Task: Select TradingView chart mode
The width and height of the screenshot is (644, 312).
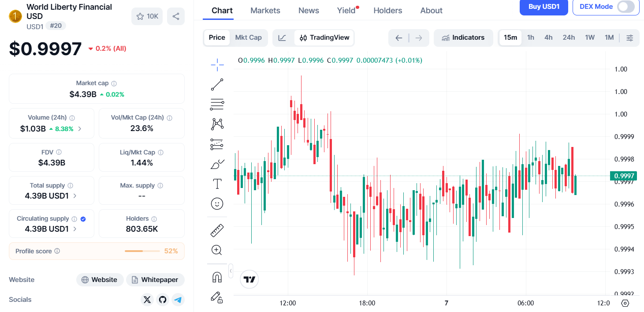Action: 324,38
